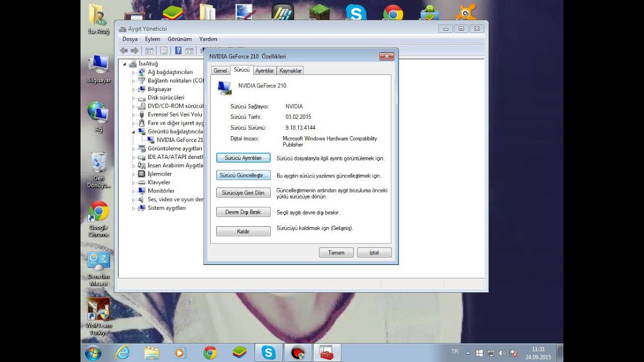The width and height of the screenshot is (644, 362).
Task: Select the Denetim Masası desktop icon
Action: pyautogui.click(x=99, y=268)
